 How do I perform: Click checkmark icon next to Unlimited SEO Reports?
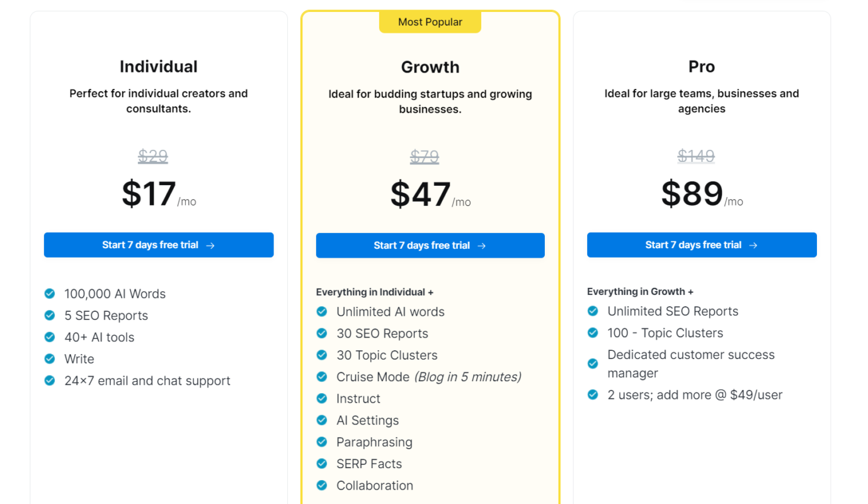click(x=593, y=311)
